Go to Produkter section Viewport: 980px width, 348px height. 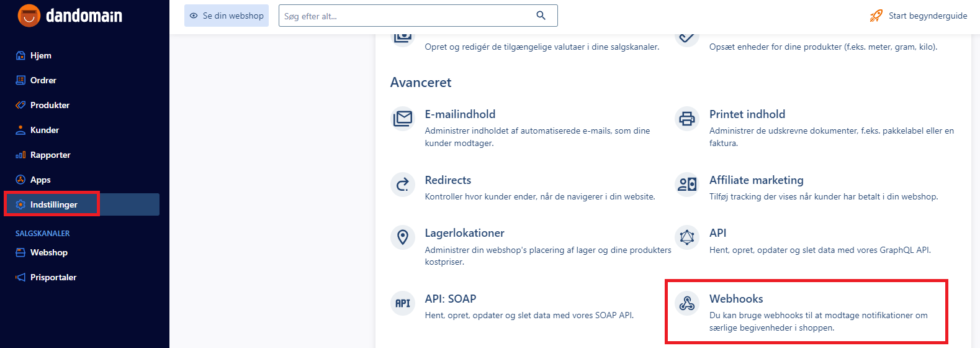[x=50, y=105]
